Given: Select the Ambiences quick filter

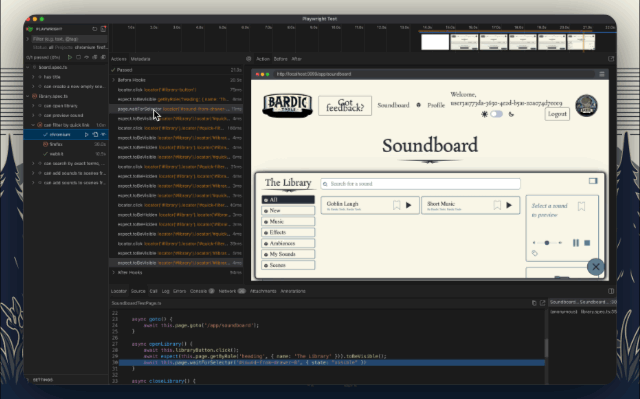Looking at the screenshot, I should [x=288, y=243].
